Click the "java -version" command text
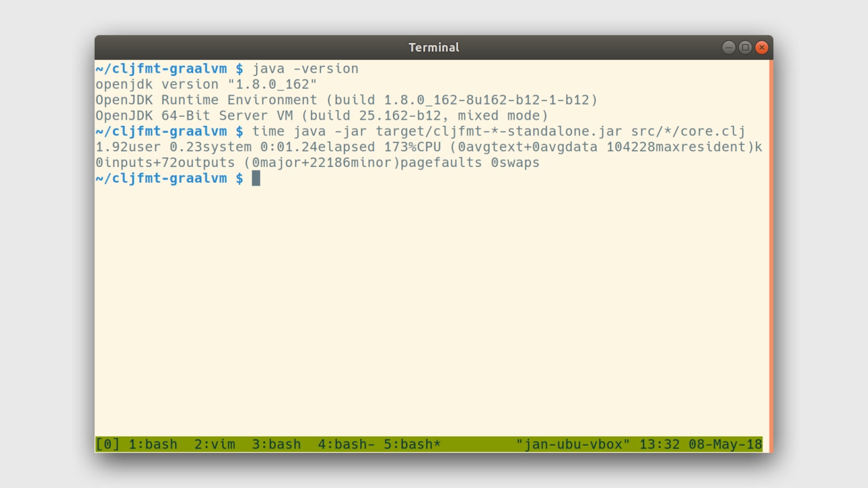The width and height of the screenshot is (868, 488). [x=305, y=69]
